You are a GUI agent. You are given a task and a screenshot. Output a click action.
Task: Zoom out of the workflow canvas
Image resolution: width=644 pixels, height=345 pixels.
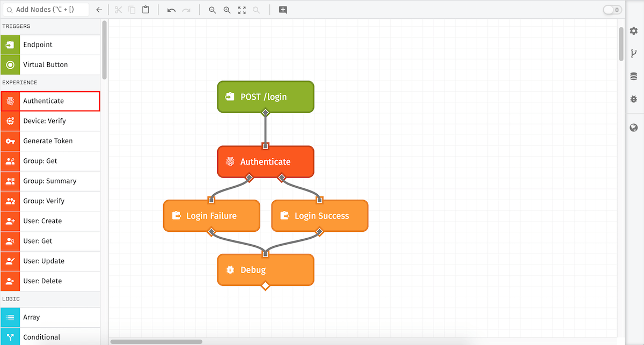pyautogui.click(x=213, y=10)
